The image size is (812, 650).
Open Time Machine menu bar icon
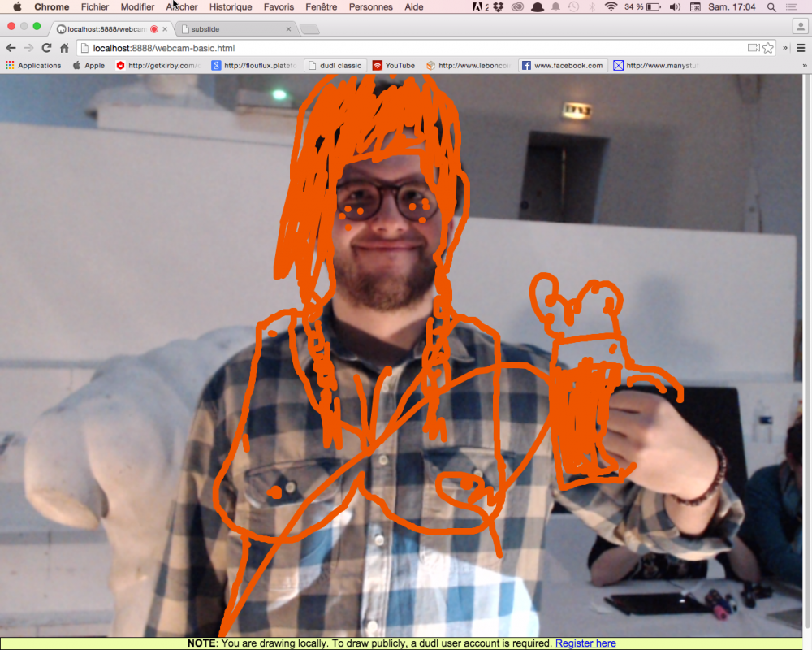tap(573, 6)
